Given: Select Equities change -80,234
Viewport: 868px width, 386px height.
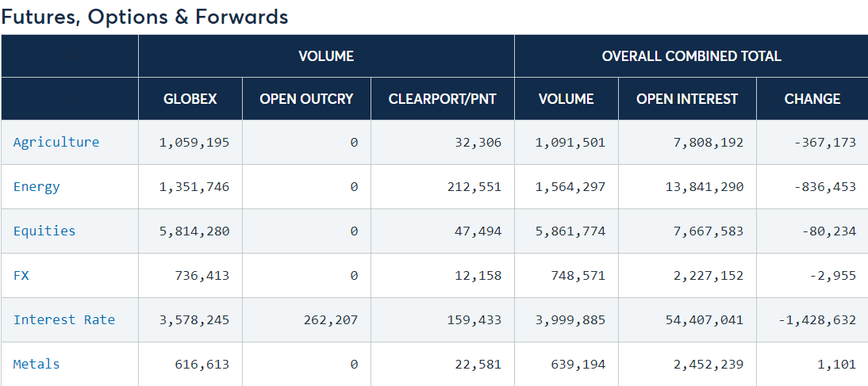Looking at the screenshot, I should tap(828, 231).
